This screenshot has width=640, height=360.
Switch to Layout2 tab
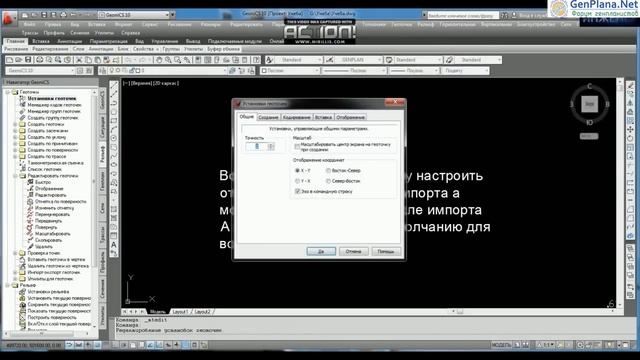click(x=202, y=311)
